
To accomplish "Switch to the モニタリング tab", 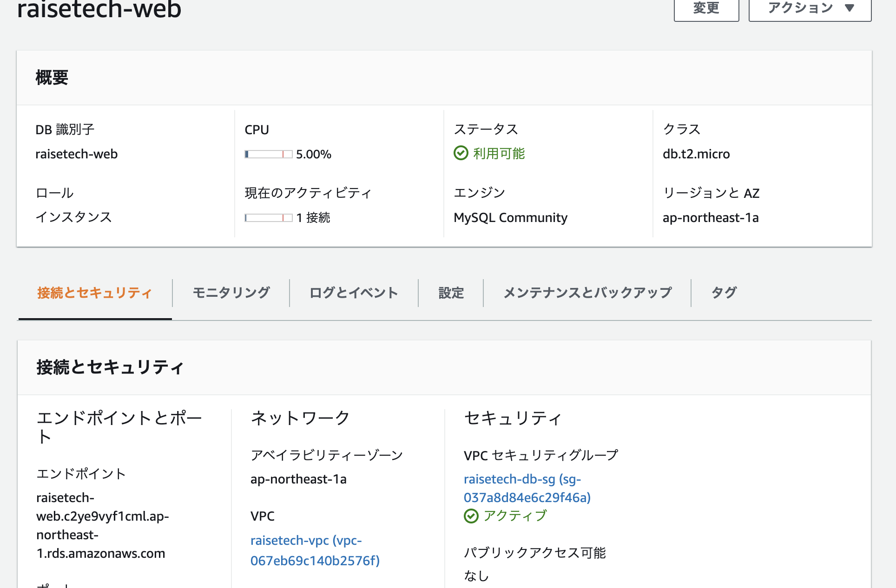I will click(x=231, y=293).
